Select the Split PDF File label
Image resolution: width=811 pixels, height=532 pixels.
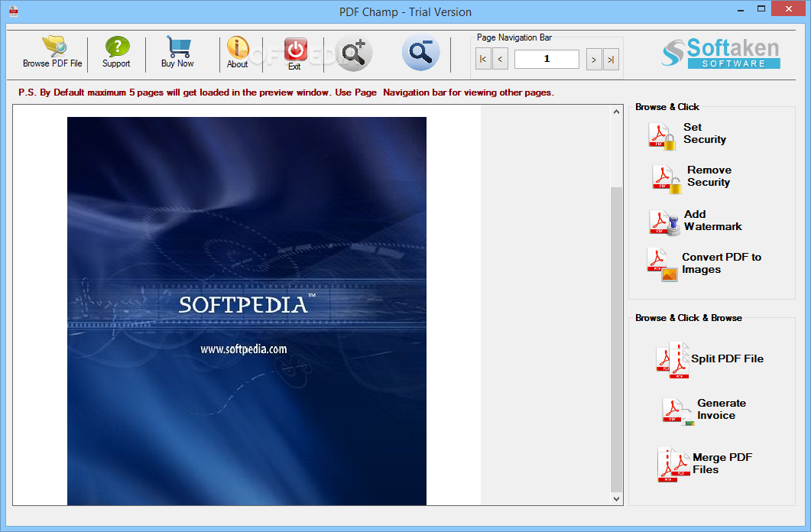click(727, 358)
